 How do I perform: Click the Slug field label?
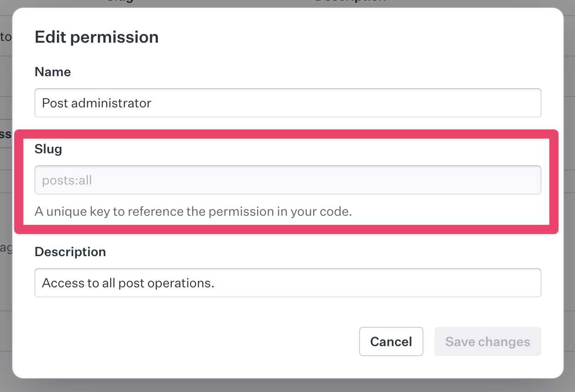pos(48,149)
